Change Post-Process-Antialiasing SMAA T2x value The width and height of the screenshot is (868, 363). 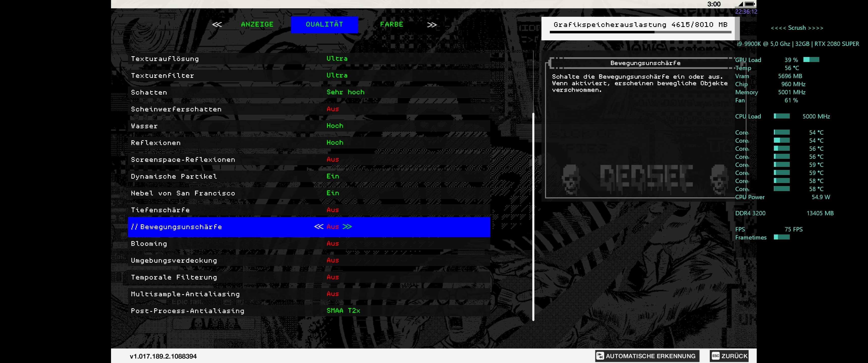pyautogui.click(x=343, y=311)
